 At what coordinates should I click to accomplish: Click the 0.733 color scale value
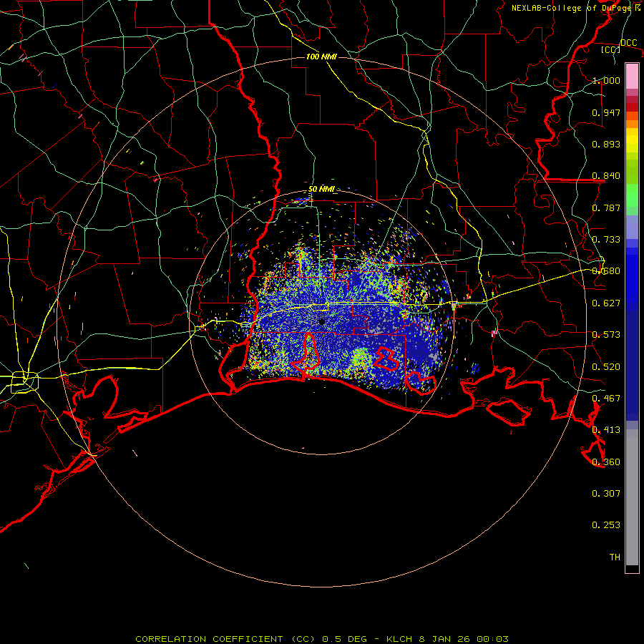(x=606, y=240)
